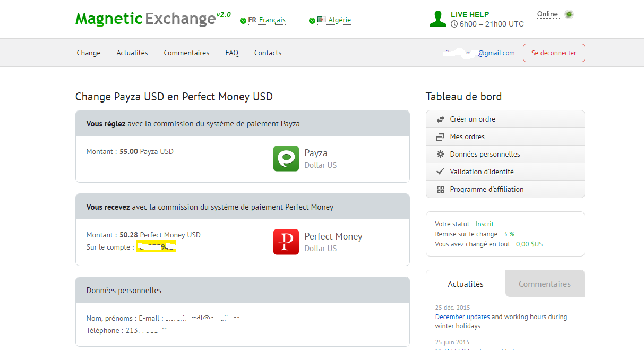Click the Tableau de bord heading
This screenshot has height=350, width=644.
(x=463, y=97)
